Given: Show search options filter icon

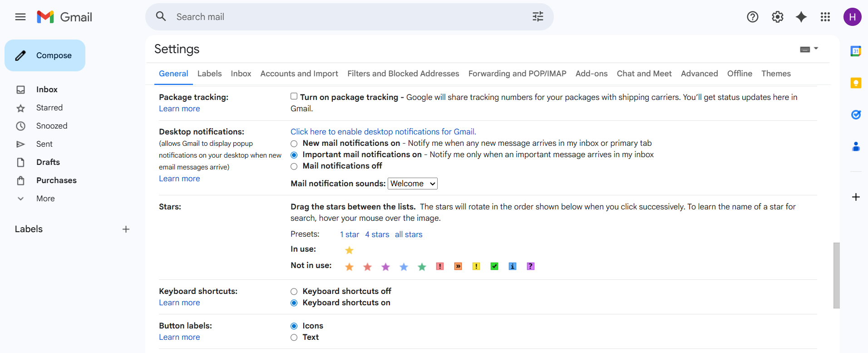Looking at the screenshot, I should click(x=538, y=17).
